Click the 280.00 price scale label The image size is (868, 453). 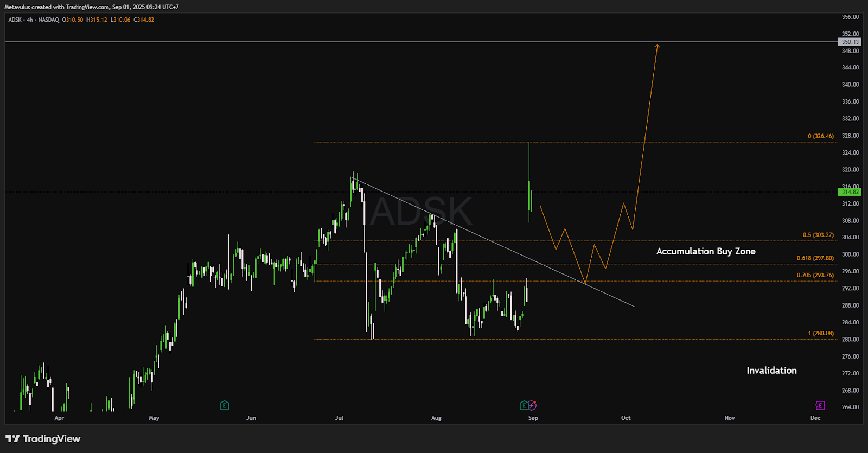tap(850, 340)
